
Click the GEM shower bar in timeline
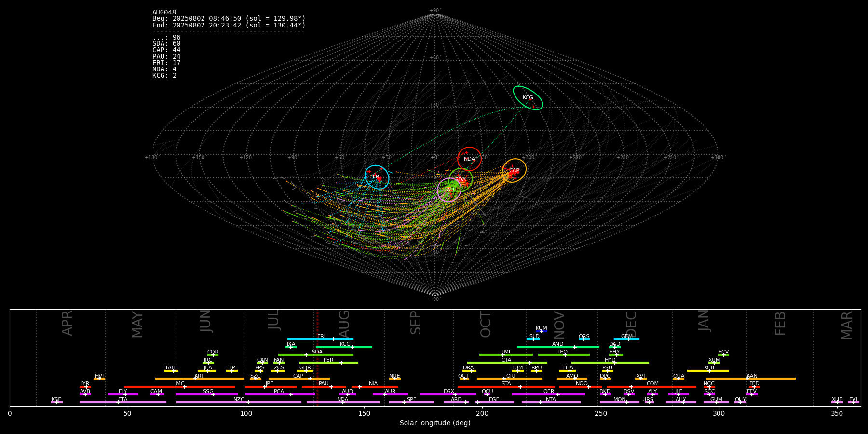(x=626, y=339)
